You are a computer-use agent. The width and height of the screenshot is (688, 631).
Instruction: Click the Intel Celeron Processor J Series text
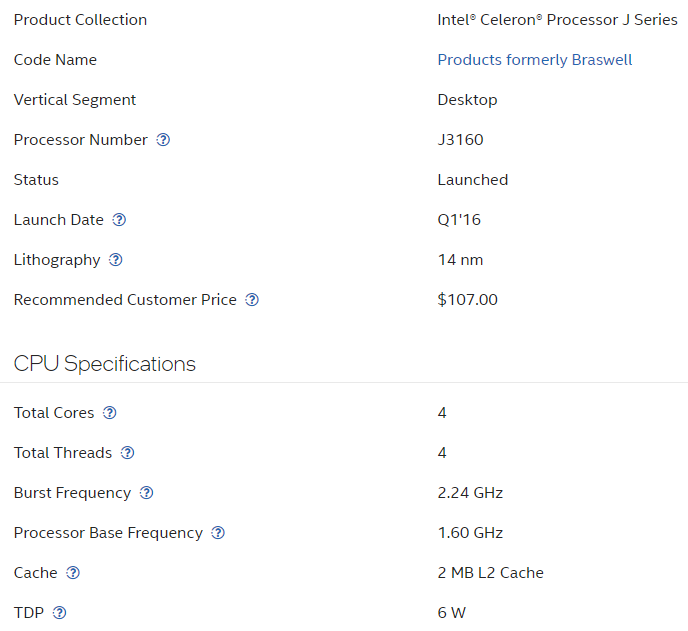pyautogui.click(x=557, y=20)
